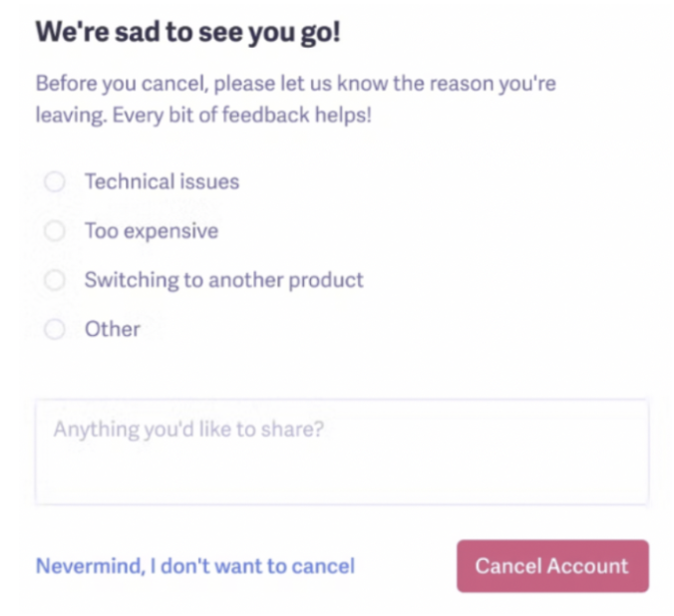Pick the Switching to another product radio
The image size is (674, 616).
click(x=55, y=280)
